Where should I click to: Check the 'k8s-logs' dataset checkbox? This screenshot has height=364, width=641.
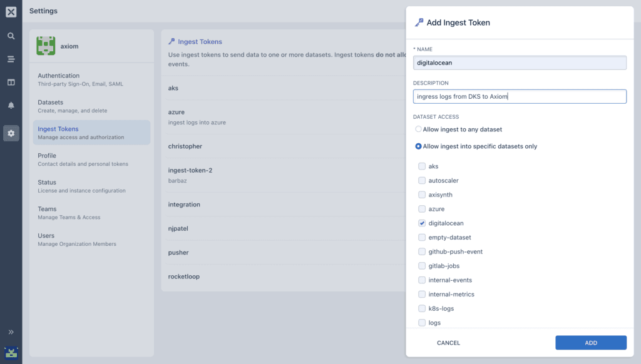(x=422, y=308)
